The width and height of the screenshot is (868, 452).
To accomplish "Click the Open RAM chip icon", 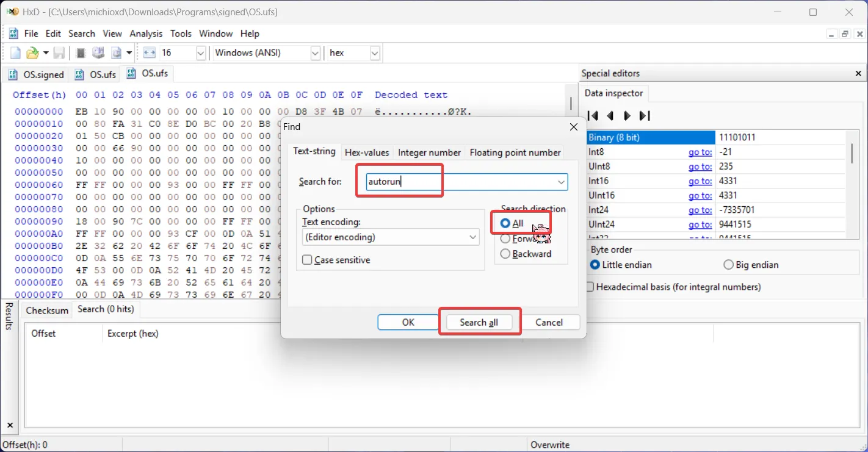I will [80, 53].
